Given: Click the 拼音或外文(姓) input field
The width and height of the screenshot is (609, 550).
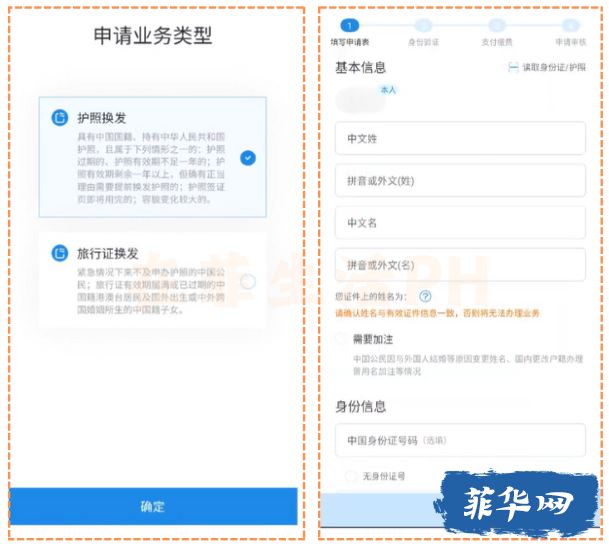Looking at the screenshot, I should pyautogui.click(x=460, y=180).
